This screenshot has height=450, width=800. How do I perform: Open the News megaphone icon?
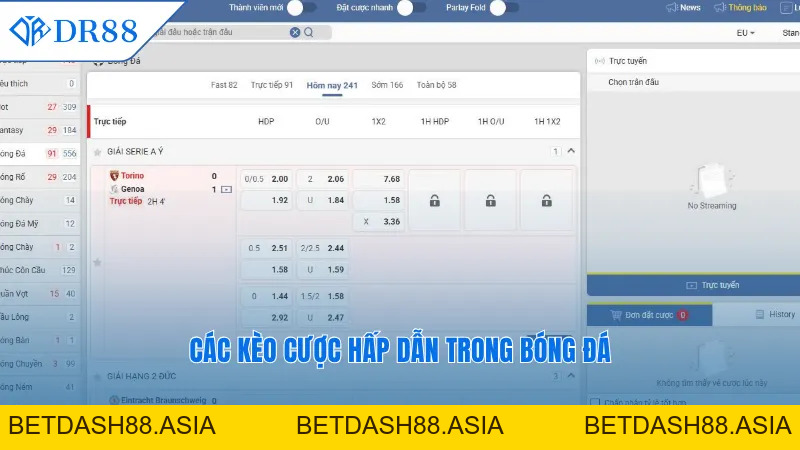671,8
